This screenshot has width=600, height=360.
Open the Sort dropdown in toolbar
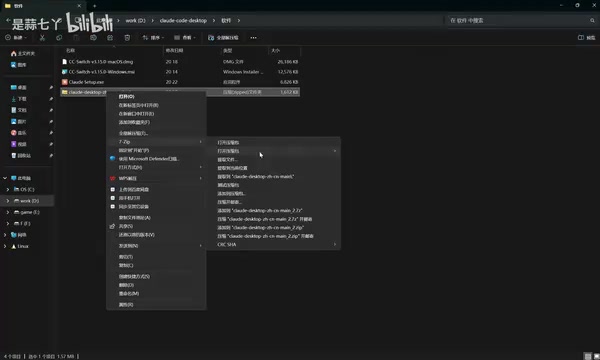153,37
